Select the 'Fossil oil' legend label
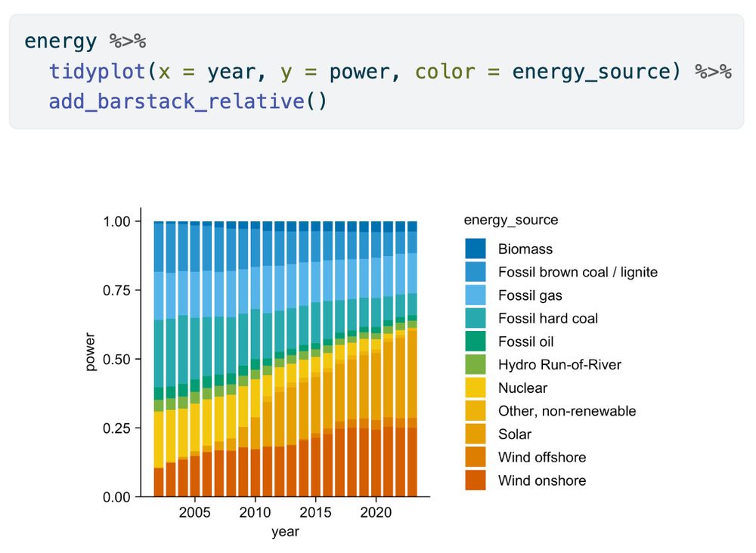Viewport: 756px width, 553px height. [525, 341]
